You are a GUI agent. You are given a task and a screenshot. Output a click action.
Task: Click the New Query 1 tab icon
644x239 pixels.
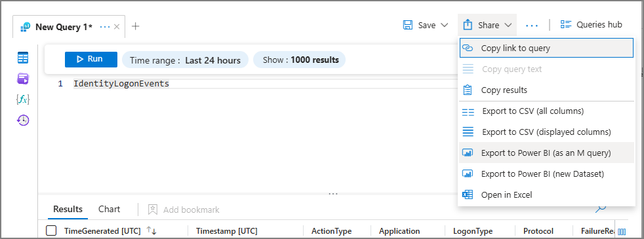pyautogui.click(x=26, y=27)
